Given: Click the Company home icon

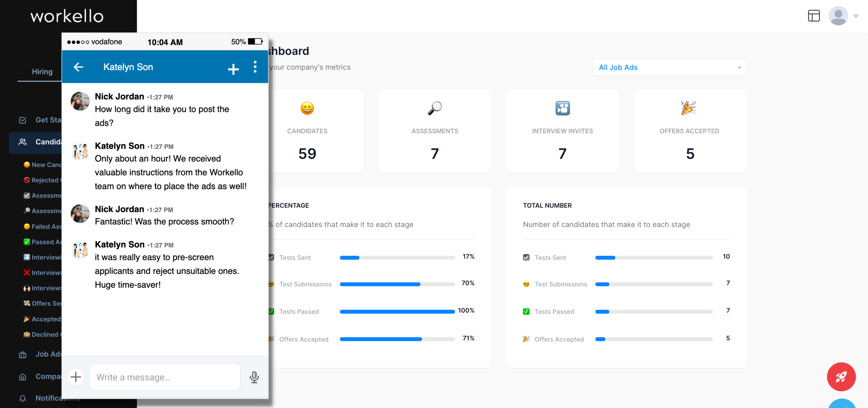Looking at the screenshot, I should pos(22,377).
